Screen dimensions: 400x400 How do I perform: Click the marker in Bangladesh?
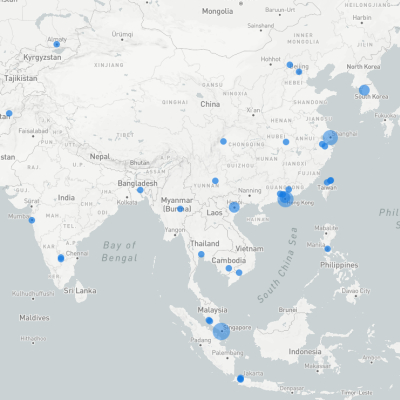pos(140,190)
